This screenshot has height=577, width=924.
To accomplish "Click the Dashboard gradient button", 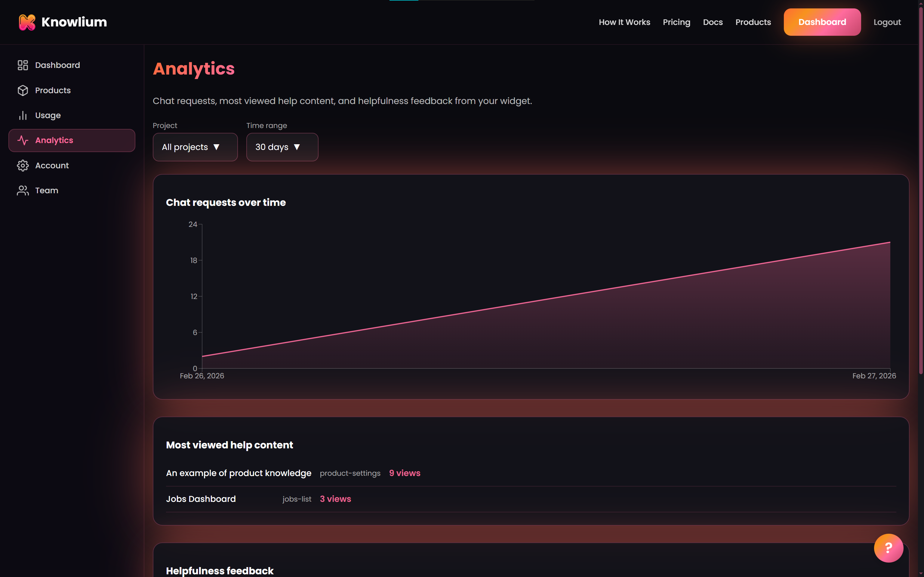I will pos(822,22).
